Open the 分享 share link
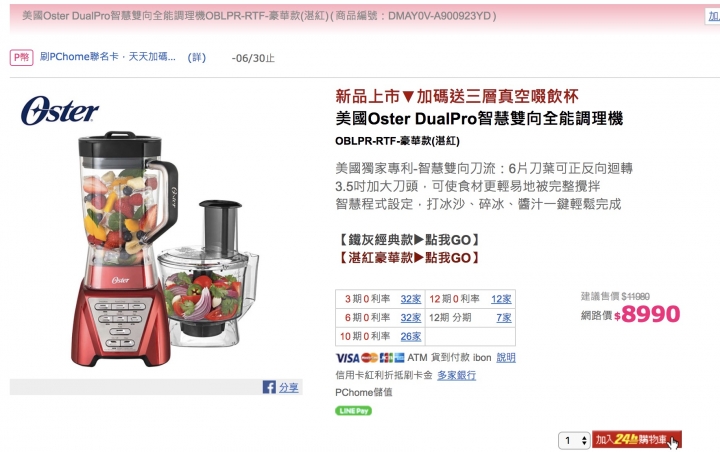The image size is (720, 452). (x=288, y=387)
